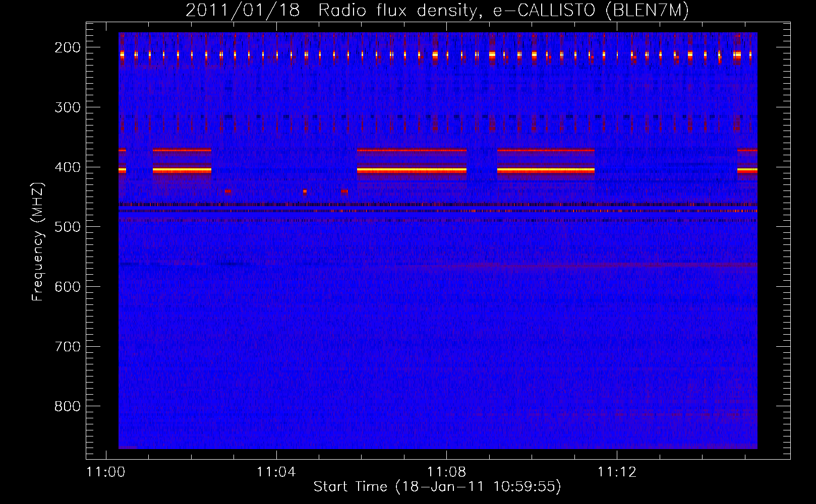Click the 'Frequency (MHZ)' axis label
This screenshot has width=816, height=504.
37,242
